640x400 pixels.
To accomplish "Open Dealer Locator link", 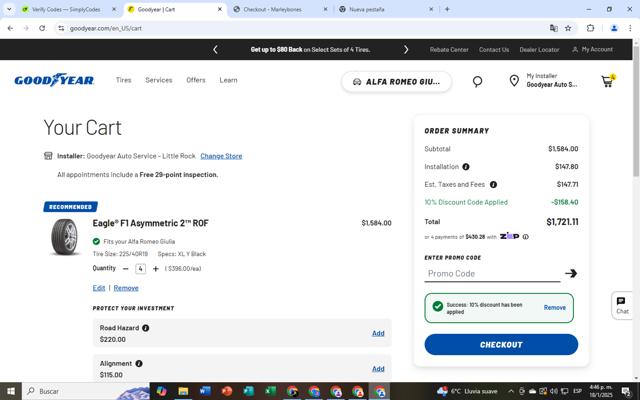I will pyautogui.click(x=539, y=49).
